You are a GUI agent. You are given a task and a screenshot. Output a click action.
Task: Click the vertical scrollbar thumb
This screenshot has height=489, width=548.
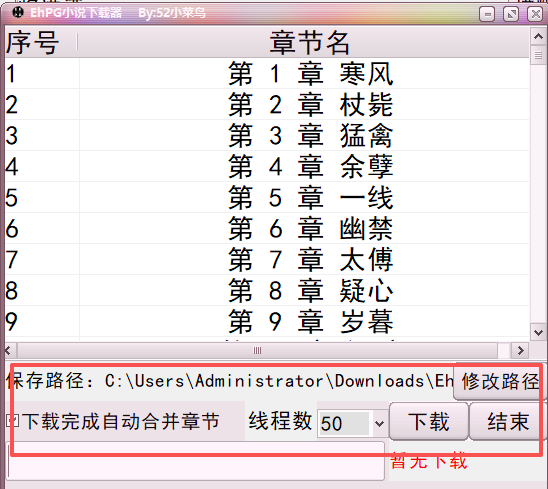point(538,55)
